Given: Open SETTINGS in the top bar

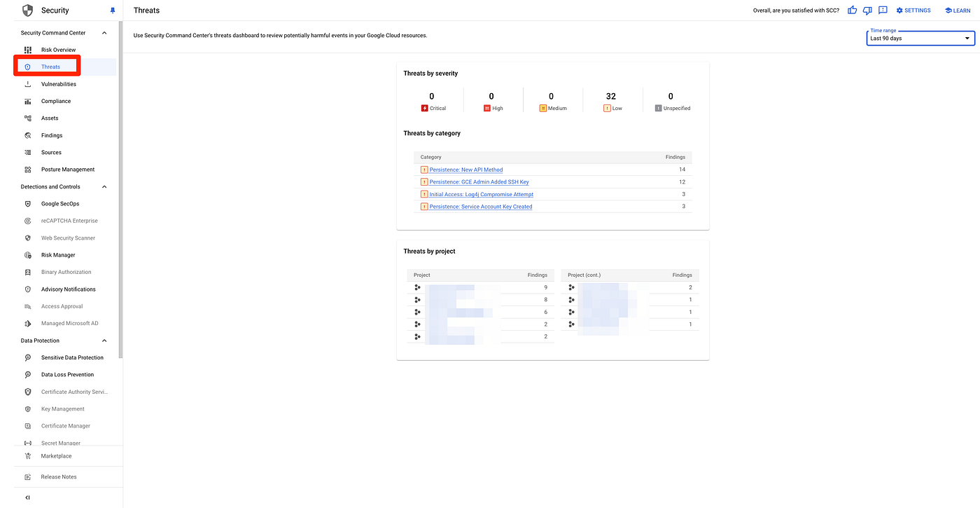Looking at the screenshot, I should point(913,11).
